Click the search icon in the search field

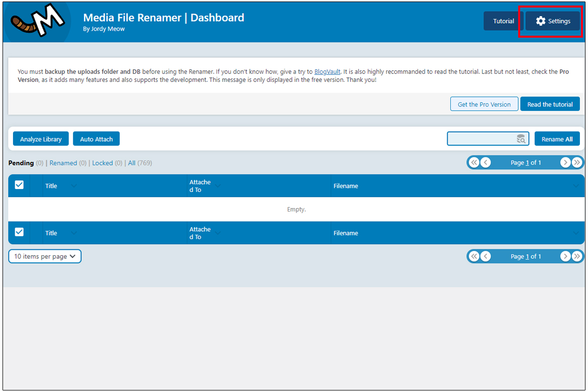[x=521, y=139]
